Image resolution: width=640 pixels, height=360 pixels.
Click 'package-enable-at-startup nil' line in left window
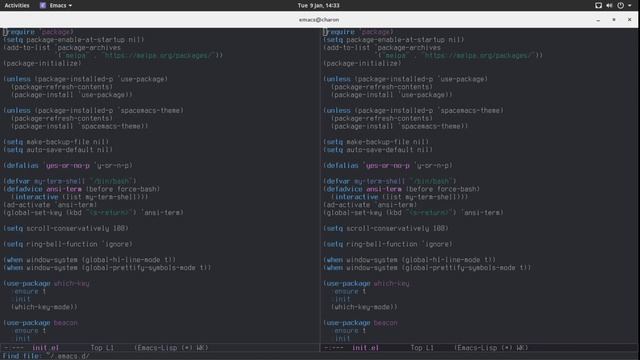tap(74, 40)
